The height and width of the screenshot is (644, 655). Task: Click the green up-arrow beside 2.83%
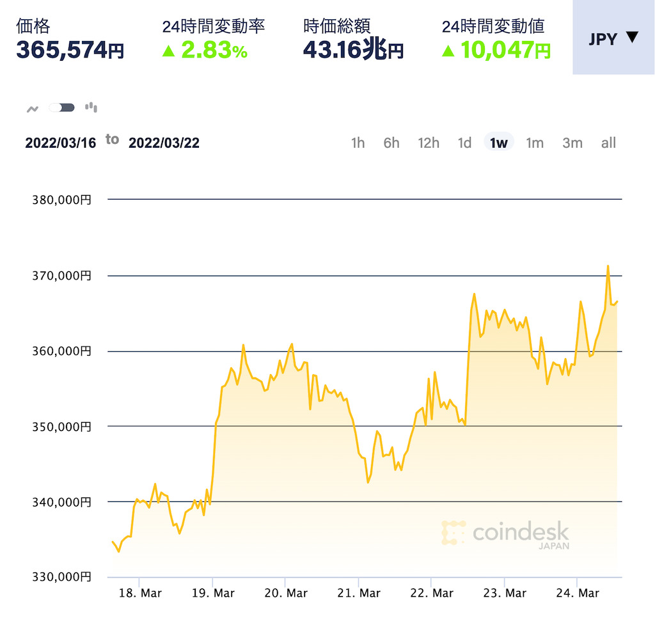tap(169, 48)
